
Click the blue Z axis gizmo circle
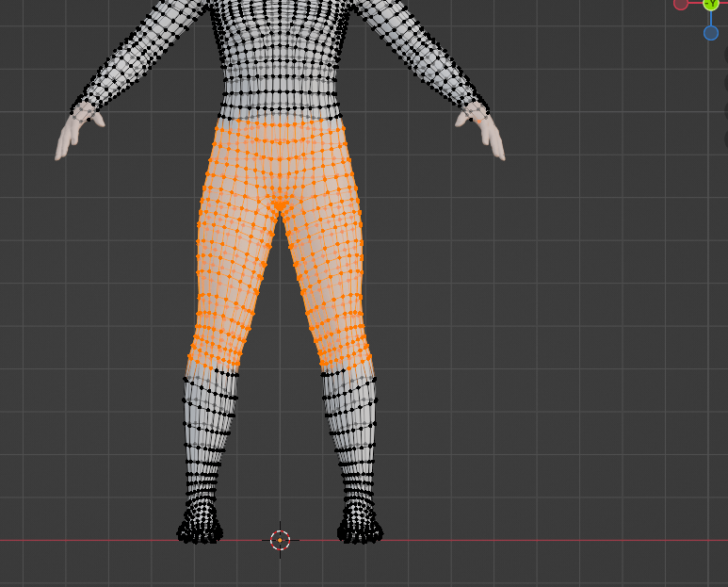(711, 33)
